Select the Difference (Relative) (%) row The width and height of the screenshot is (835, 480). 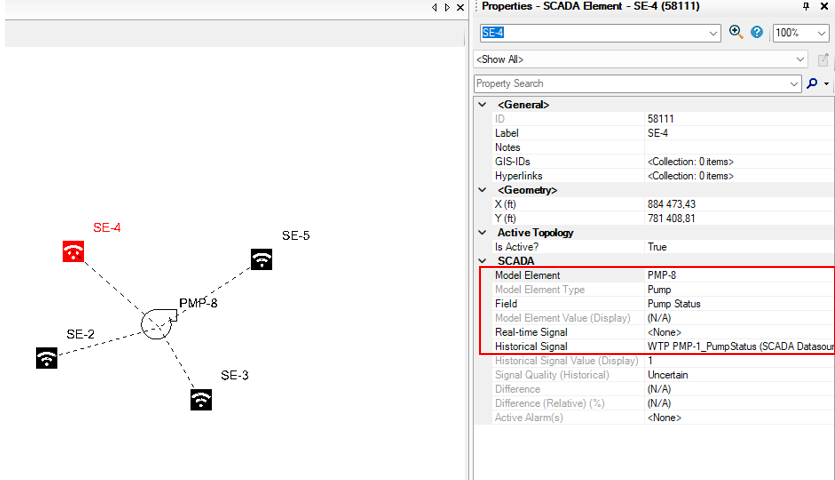point(654,403)
